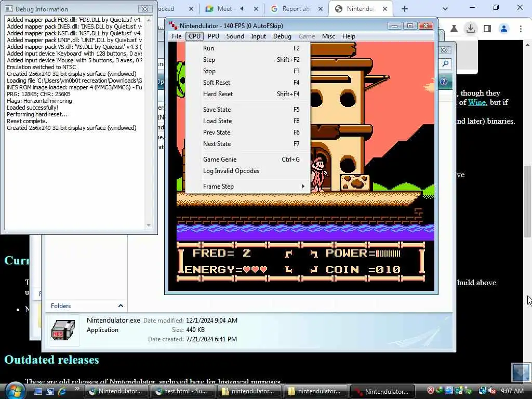Screen dimensions: 532x399
Task: Click the Windows Start orb
Action: pos(15,390)
